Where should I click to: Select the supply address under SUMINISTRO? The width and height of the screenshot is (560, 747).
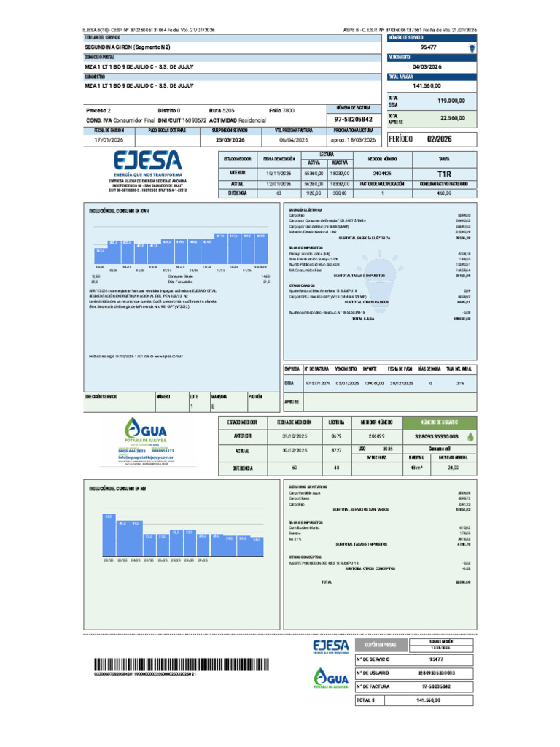(139, 86)
